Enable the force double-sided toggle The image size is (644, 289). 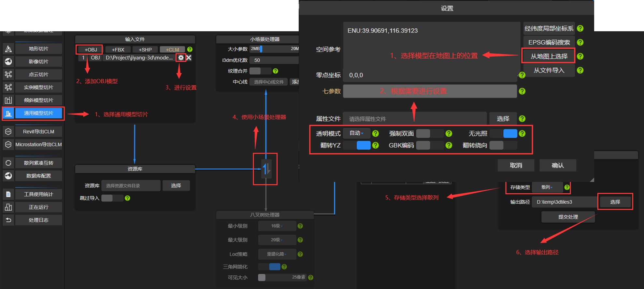[430, 133]
